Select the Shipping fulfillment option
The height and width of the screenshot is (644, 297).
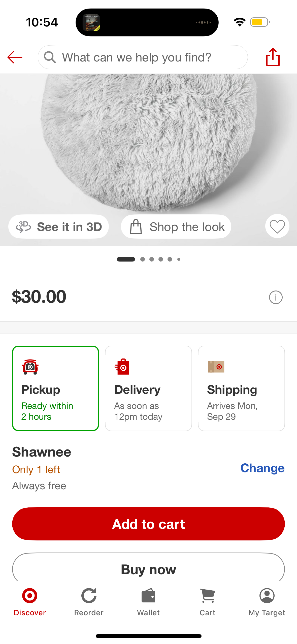click(241, 388)
